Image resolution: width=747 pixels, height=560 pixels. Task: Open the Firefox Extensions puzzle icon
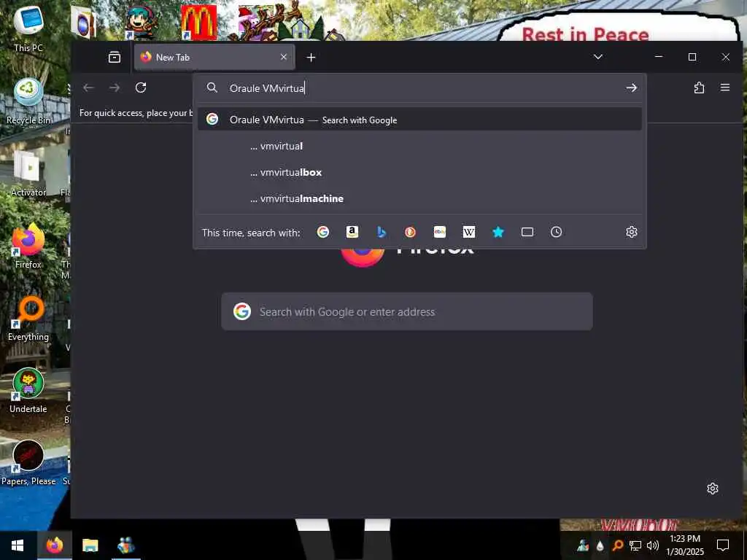[699, 87]
